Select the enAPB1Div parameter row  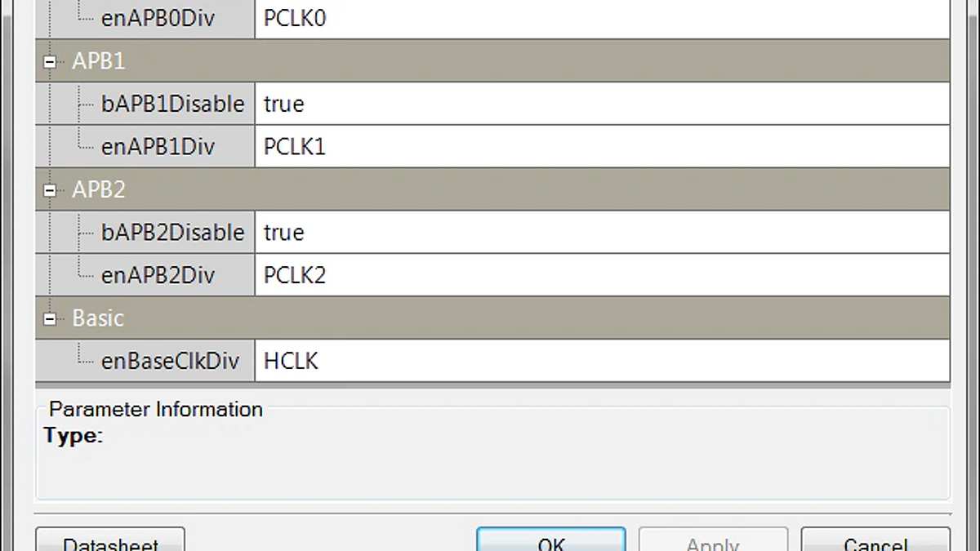[155, 146]
